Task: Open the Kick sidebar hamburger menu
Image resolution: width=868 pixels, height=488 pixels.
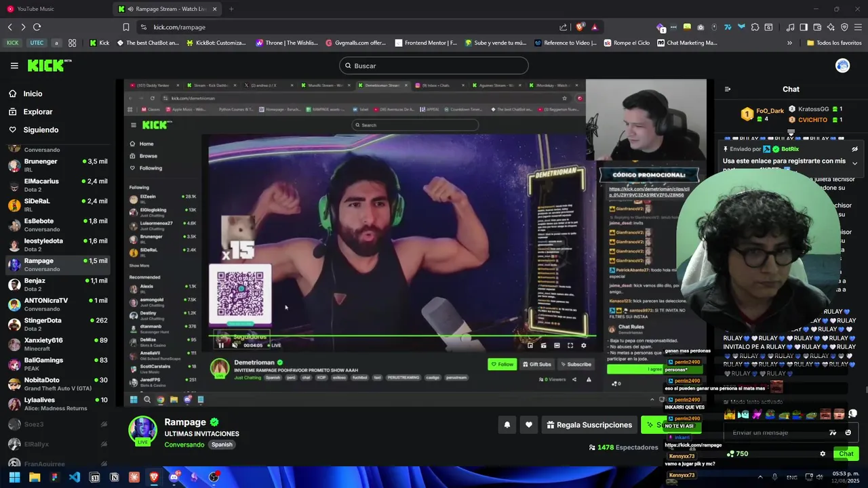Action: [x=14, y=66]
